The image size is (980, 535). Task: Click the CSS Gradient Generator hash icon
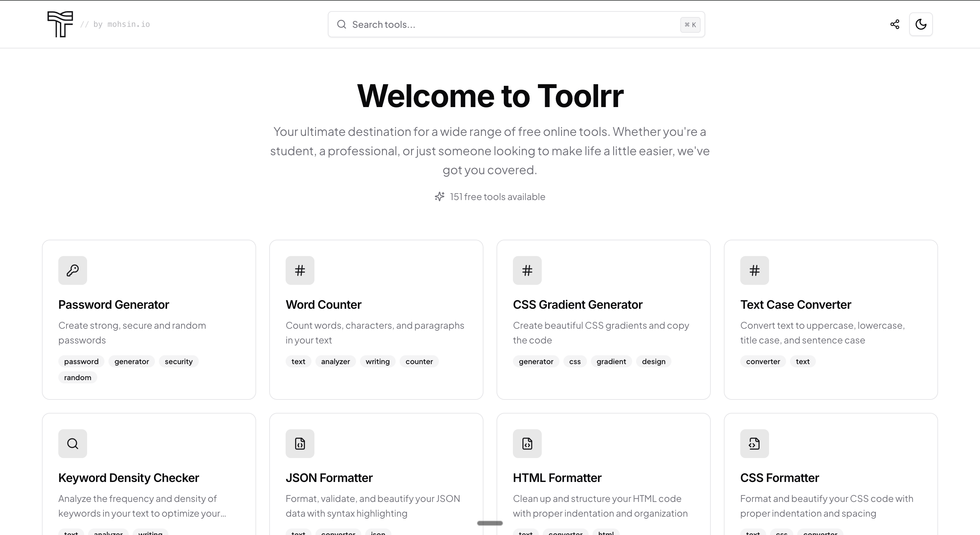[x=527, y=270]
